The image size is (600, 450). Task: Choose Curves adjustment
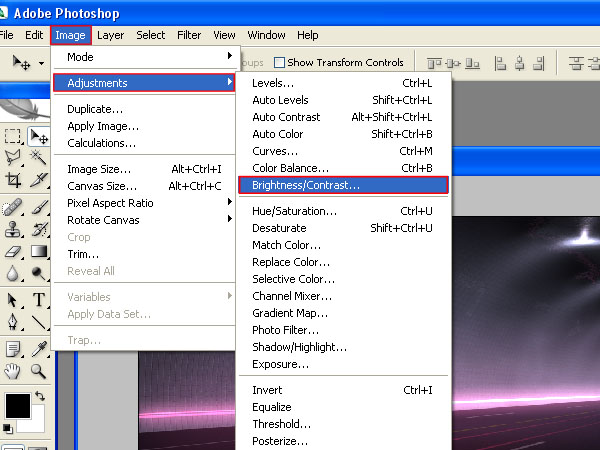point(343,151)
